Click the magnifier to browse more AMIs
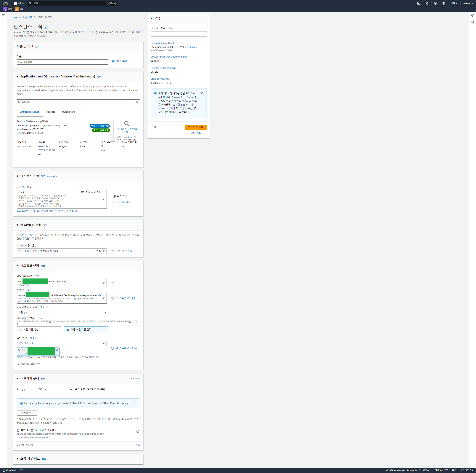Screen dimensions: 476x473 [127, 124]
